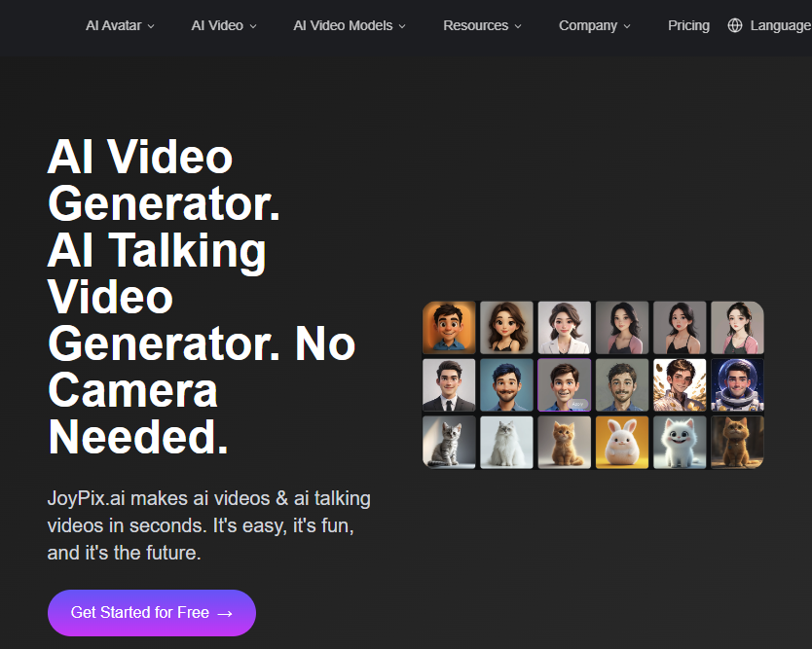Select the man in black suit avatar

tap(449, 384)
